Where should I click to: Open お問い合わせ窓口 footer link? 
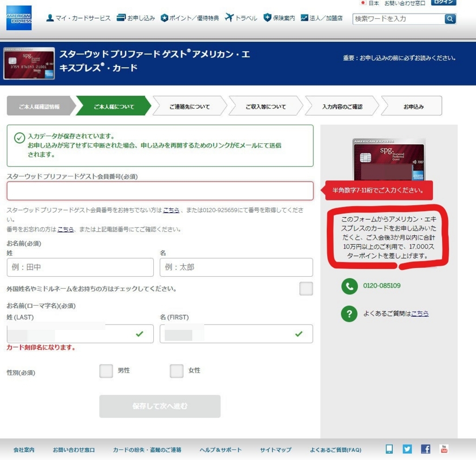coord(74,450)
